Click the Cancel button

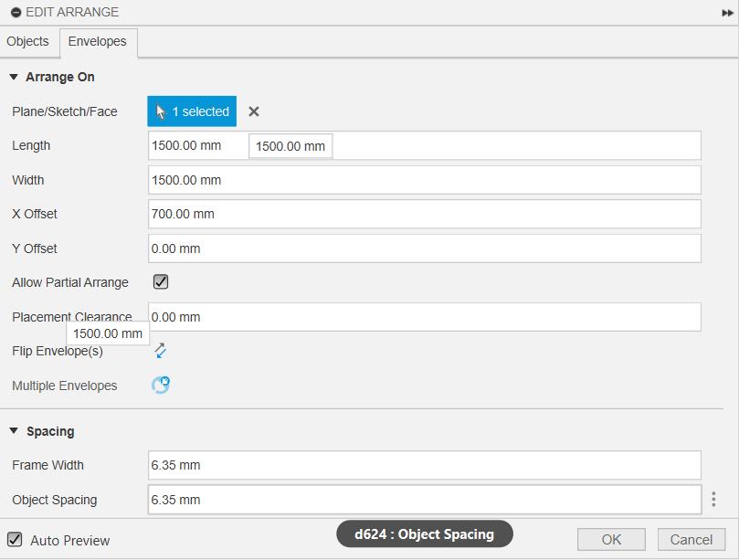point(691,539)
